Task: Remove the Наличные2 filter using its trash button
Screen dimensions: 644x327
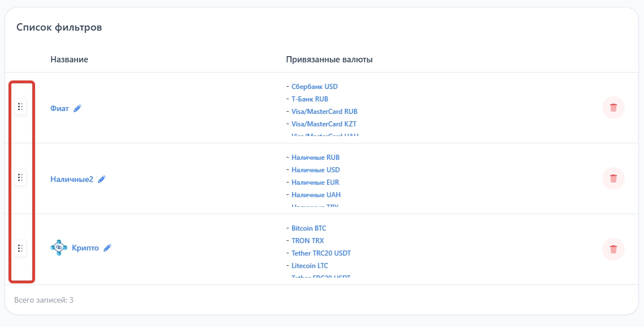Action: (613, 179)
